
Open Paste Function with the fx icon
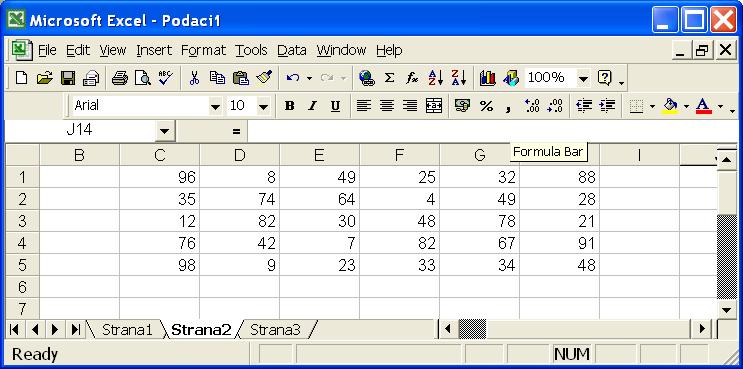tap(412, 78)
